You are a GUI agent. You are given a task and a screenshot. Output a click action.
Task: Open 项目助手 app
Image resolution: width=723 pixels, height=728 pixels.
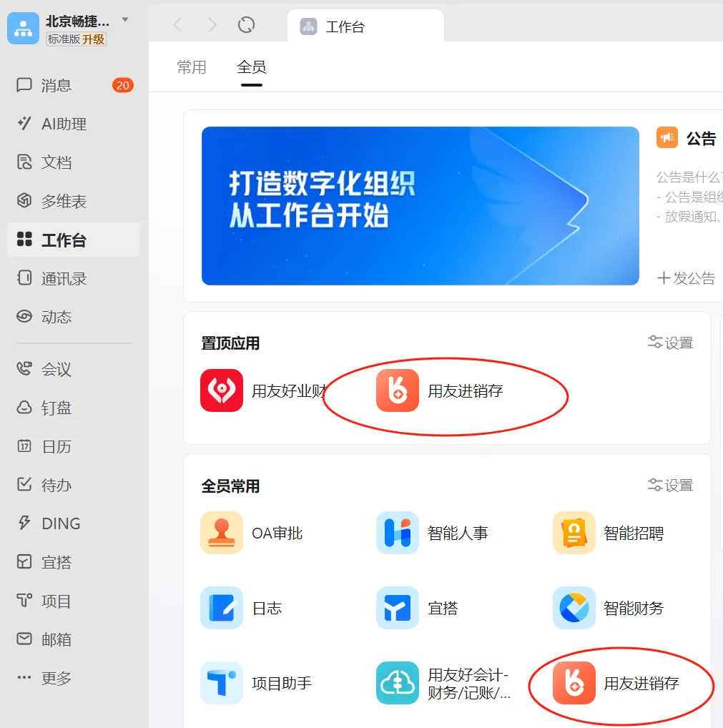pyautogui.click(x=256, y=683)
